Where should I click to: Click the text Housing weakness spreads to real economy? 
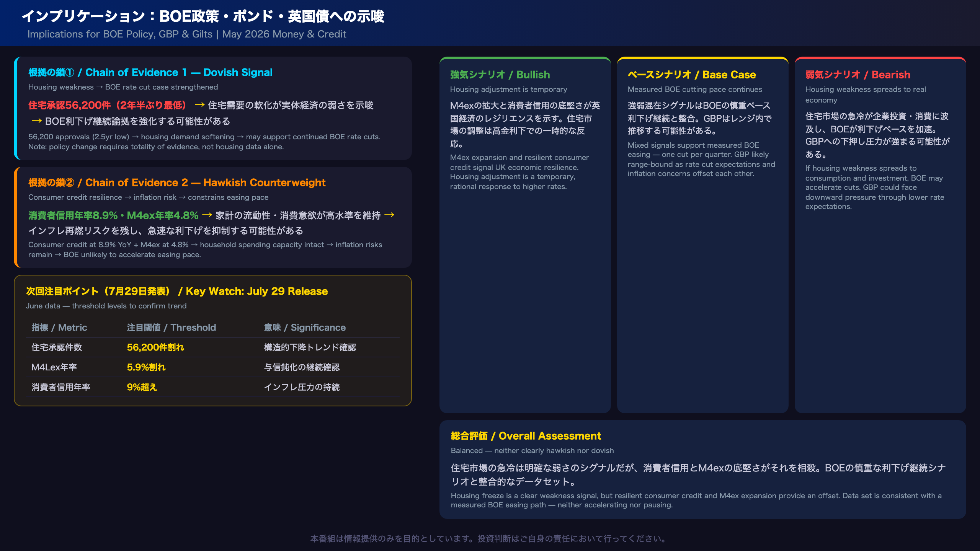click(x=865, y=95)
